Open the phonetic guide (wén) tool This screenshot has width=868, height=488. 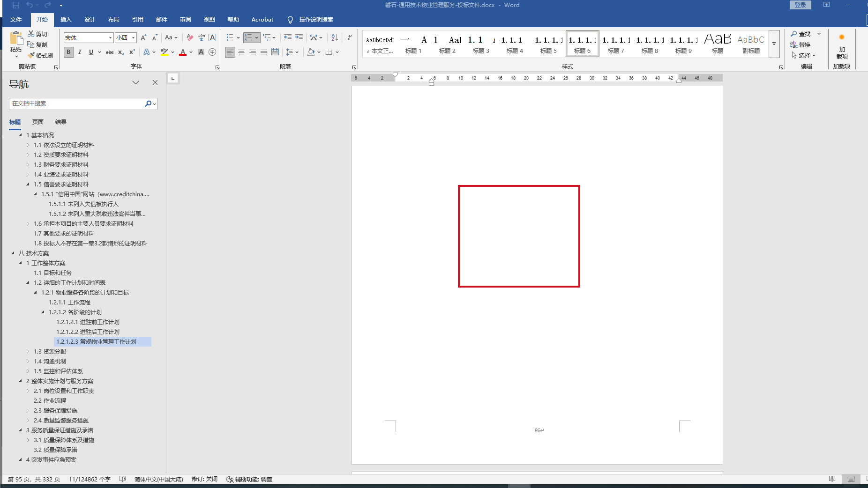point(201,37)
